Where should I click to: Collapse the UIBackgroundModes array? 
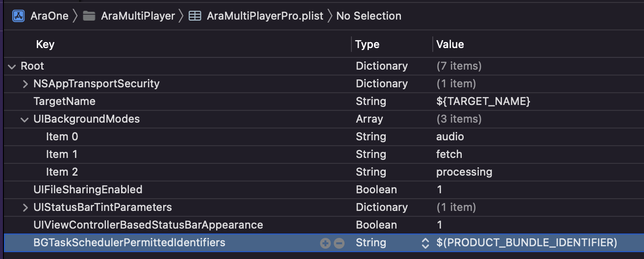pyautogui.click(x=25, y=119)
